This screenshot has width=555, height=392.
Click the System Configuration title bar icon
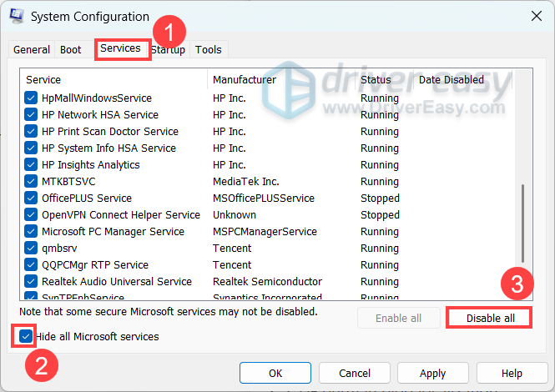[17, 16]
